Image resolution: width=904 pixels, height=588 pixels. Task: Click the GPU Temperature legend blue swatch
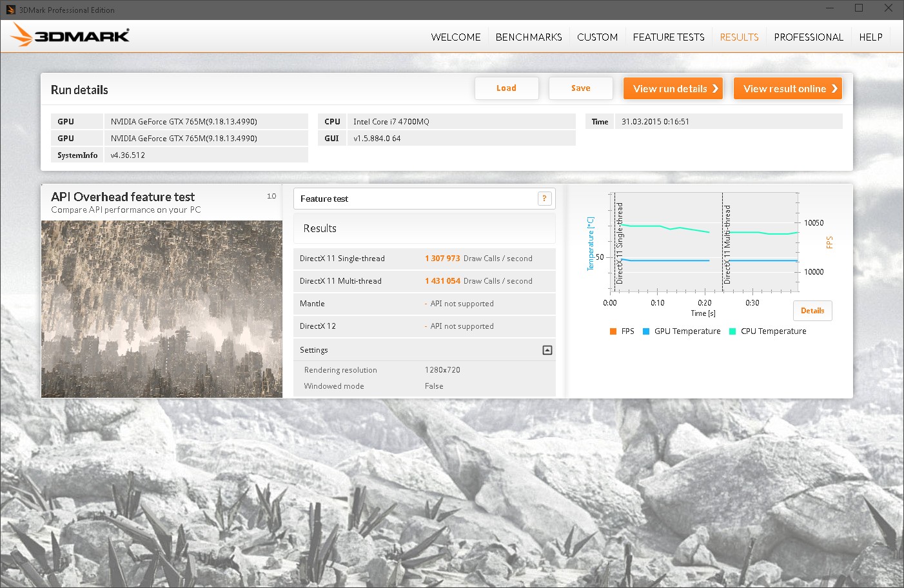click(x=646, y=331)
